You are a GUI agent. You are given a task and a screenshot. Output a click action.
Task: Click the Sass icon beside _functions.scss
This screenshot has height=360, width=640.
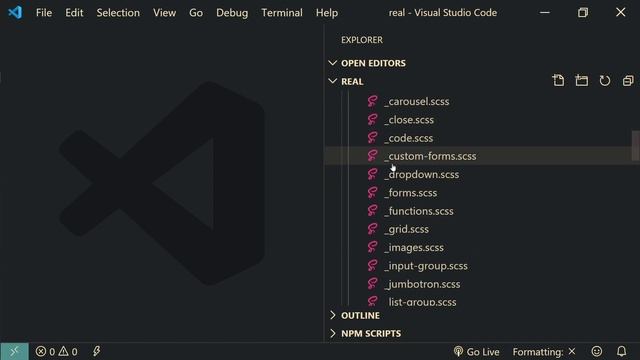coord(372,211)
